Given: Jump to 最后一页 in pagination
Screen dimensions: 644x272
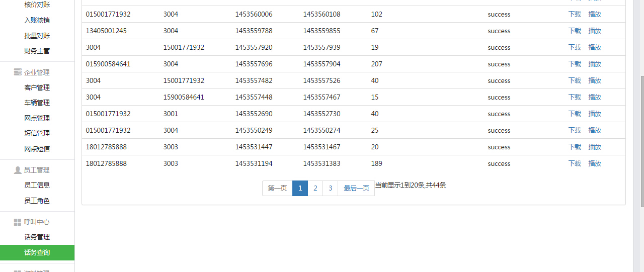Looking at the screenshot, I should point(356,188).
